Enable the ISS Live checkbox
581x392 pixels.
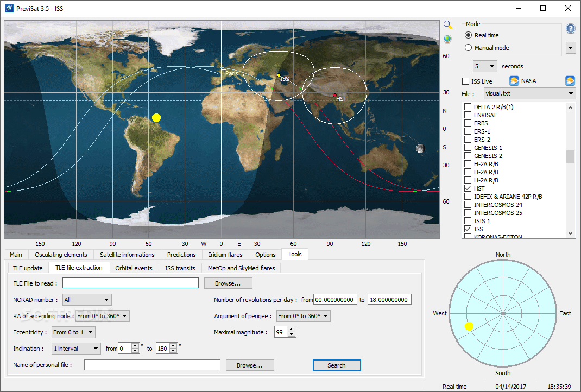466,81
